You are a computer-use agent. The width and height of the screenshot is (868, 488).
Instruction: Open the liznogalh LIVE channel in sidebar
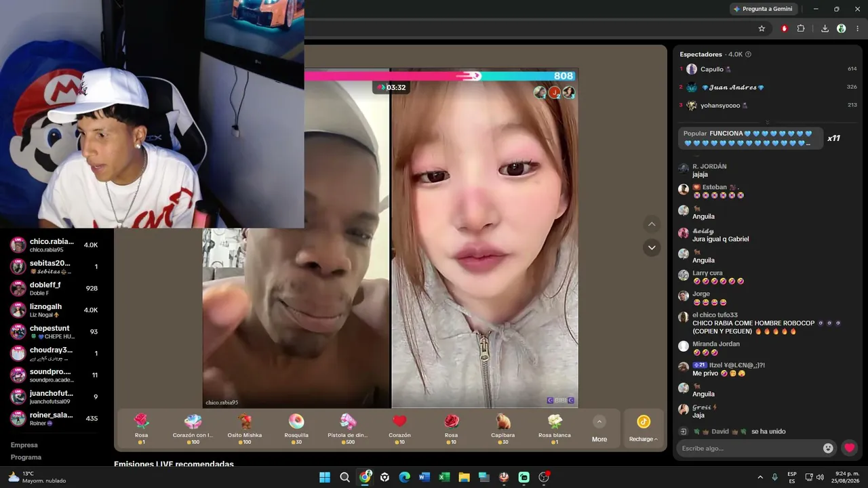click(56, 310)
